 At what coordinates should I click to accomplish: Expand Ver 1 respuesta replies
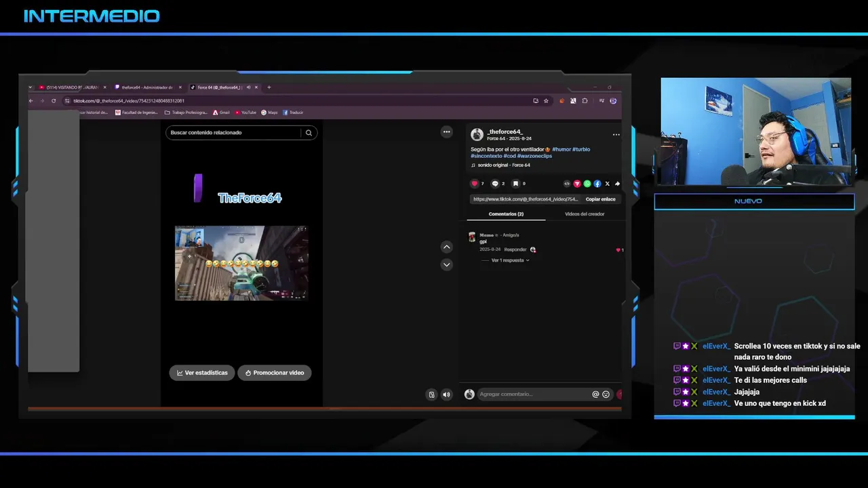(x=510, y=260)
